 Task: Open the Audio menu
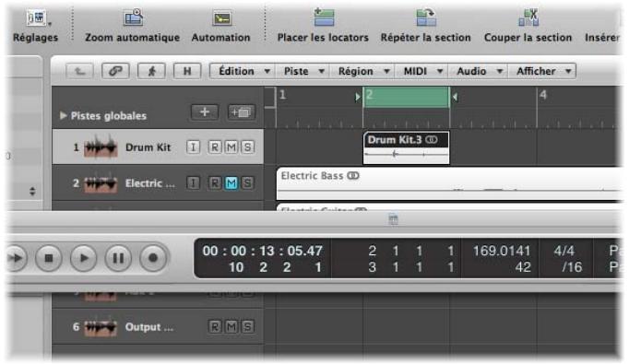478,71
